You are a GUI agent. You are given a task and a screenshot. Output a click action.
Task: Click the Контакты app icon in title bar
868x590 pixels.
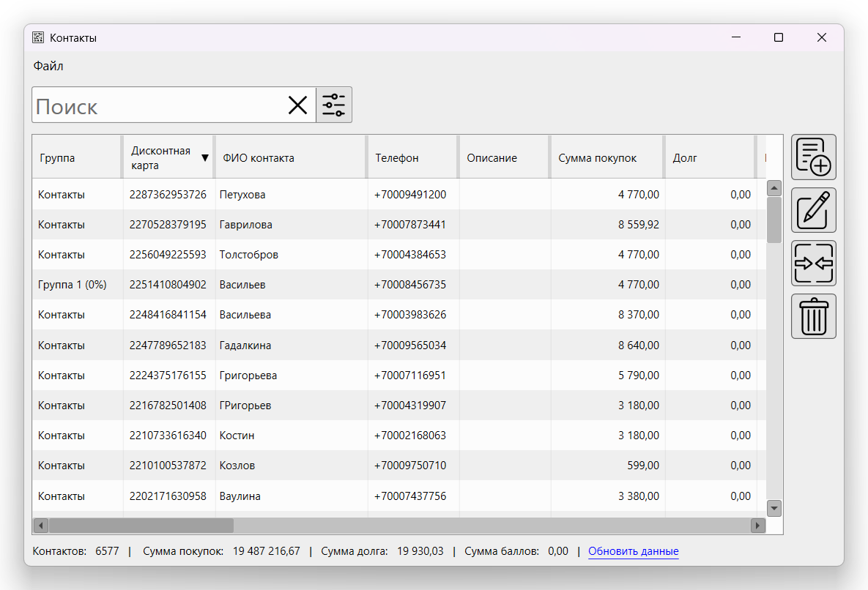[38, 37]
